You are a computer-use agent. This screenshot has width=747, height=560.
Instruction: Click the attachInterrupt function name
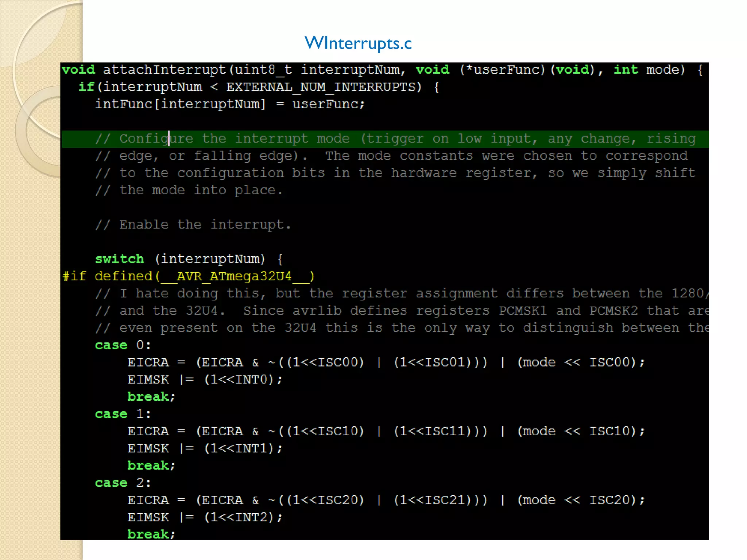click(165, 70)
